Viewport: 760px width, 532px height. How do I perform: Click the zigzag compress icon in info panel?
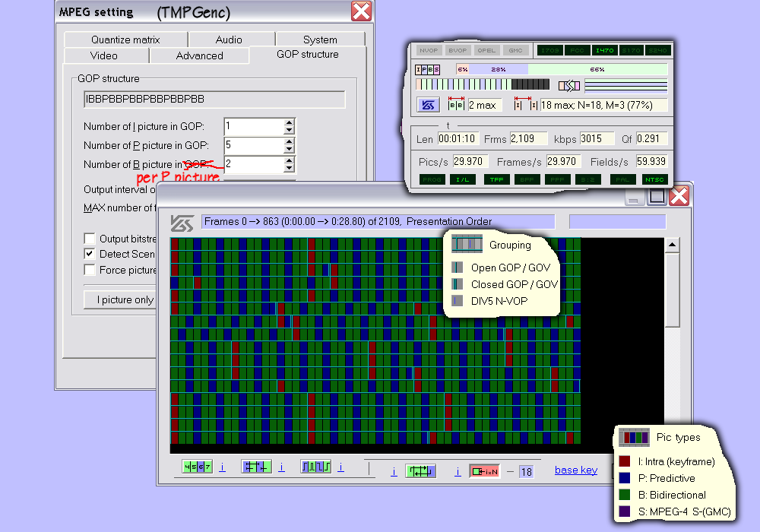click(x=569, y=86)
